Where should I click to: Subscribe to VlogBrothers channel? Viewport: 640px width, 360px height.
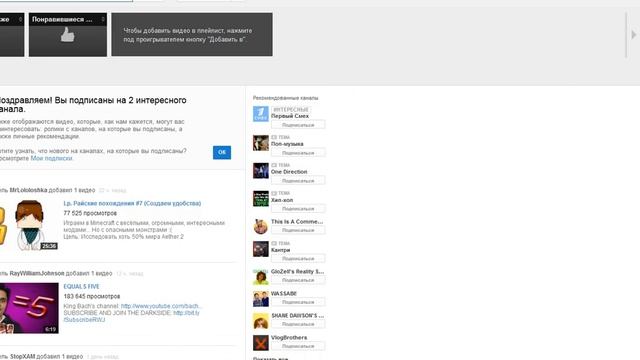click(298, 346)
